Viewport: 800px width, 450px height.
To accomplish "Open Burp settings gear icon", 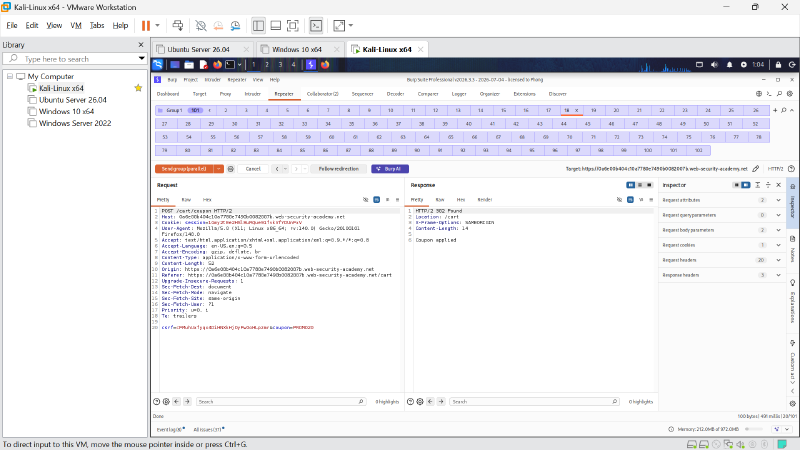I will point(790,94).
